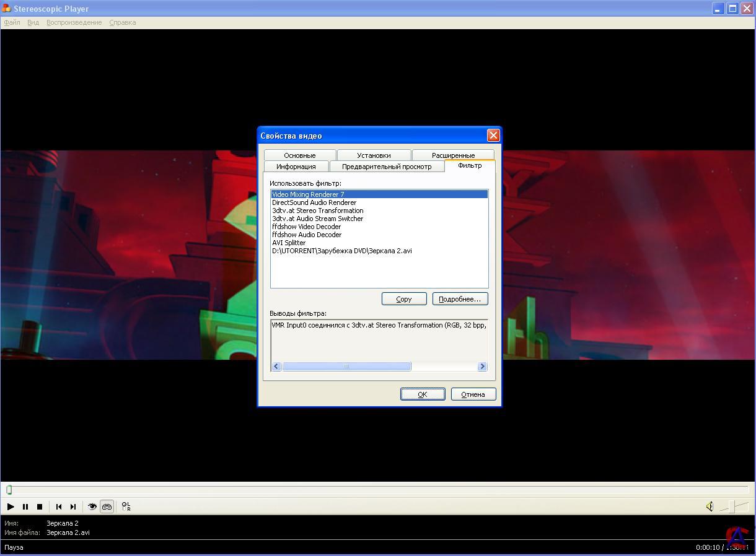Swap left/right views with L/R icon
Viewport: 756px width, 556px height.
(x=126, y=506)
